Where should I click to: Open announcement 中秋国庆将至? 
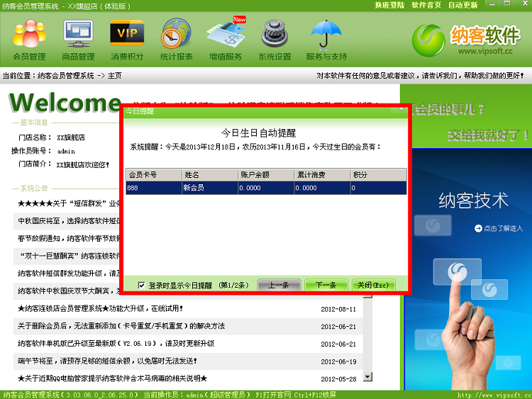tap(69, 221)
